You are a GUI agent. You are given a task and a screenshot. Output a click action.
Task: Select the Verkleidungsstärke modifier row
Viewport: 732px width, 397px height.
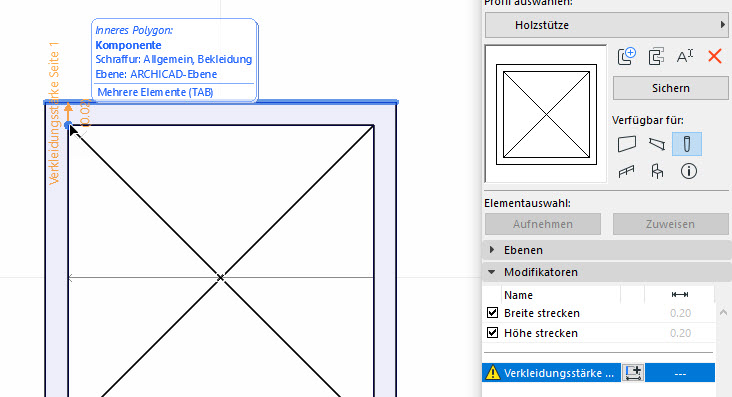[x=598, y=373]
